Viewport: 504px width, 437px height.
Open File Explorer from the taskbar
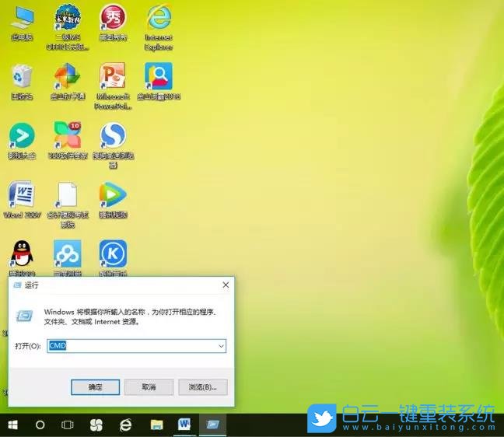click(x=156, y=425)
